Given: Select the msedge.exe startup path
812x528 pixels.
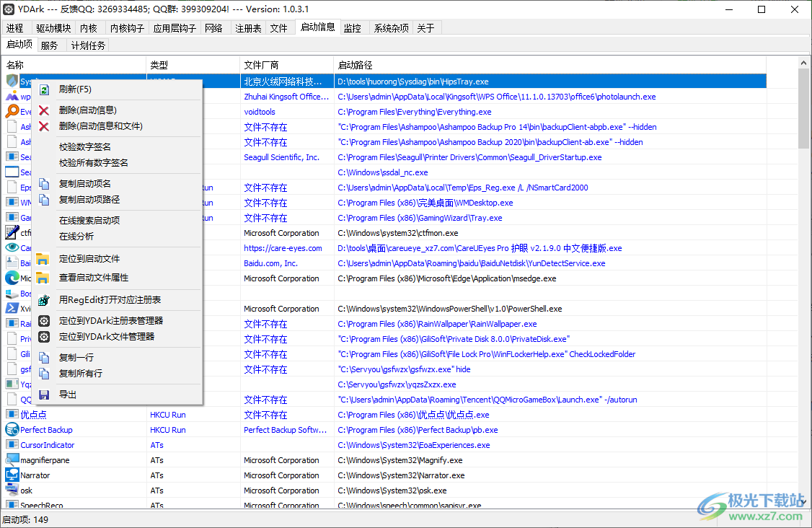Looking at the screenshot, I should click(x=447, y=278).
